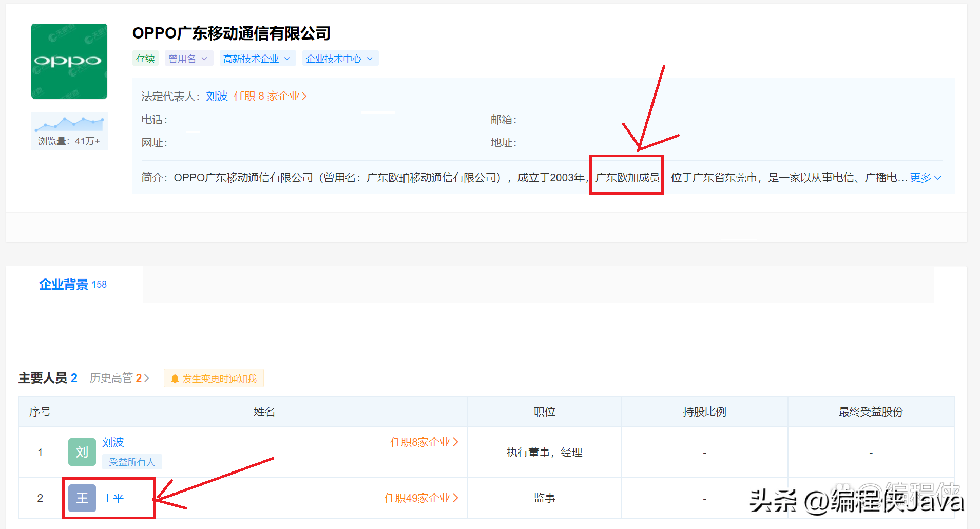Click the 最终受益股份 column header
Screen dimensions: 980x529
tap(871, 412)
